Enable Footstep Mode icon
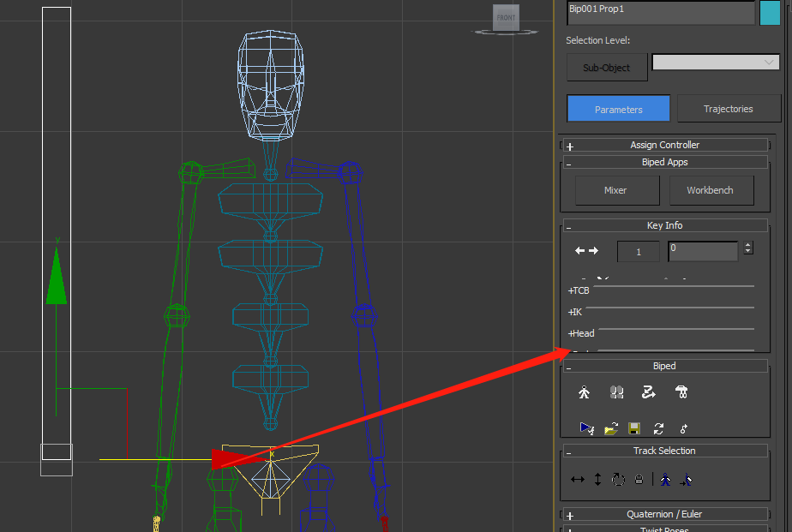 point(616,392)
